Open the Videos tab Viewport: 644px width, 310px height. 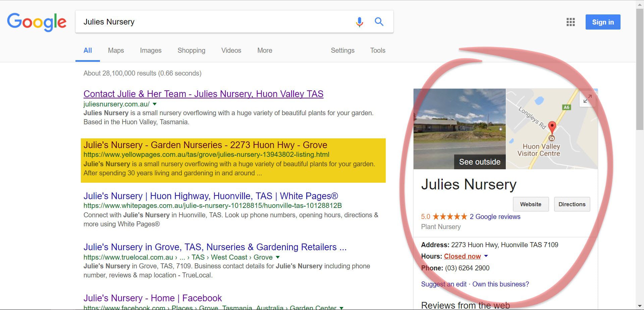pos(231,50)
